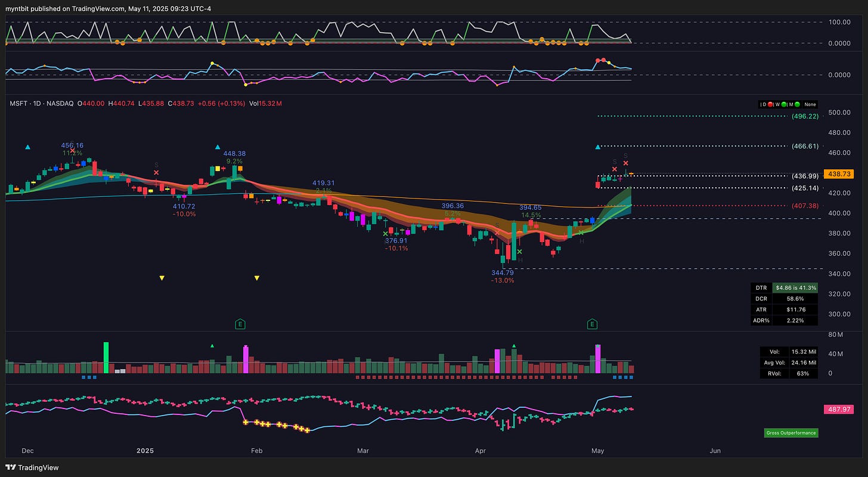
Task: Click green triangle above April volume bar
Action: (514, 345)
